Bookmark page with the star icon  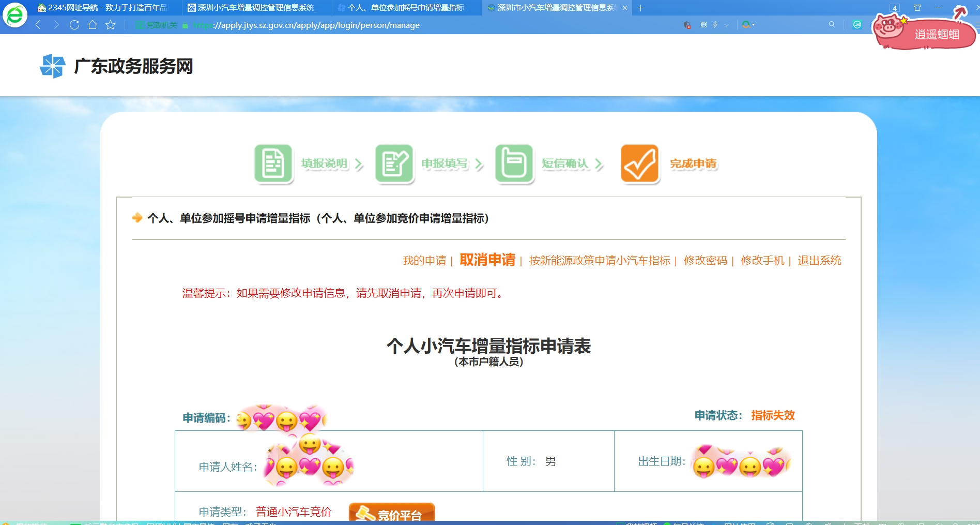(111, 25)
